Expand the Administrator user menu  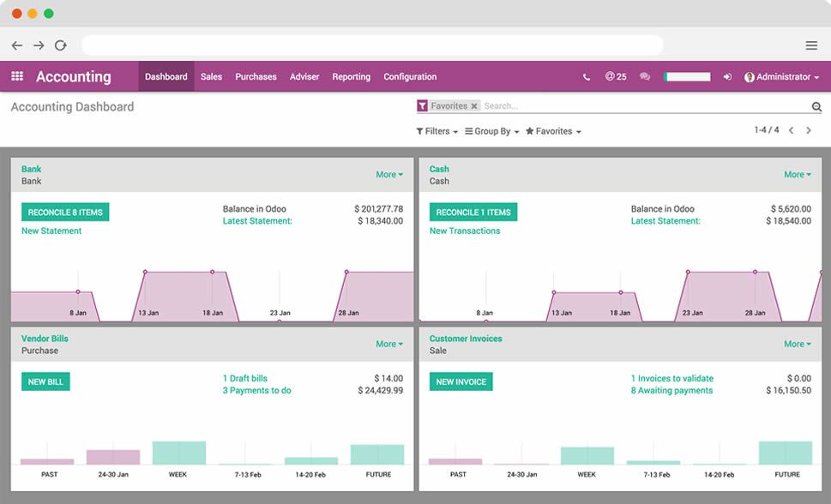click(782, 76)
